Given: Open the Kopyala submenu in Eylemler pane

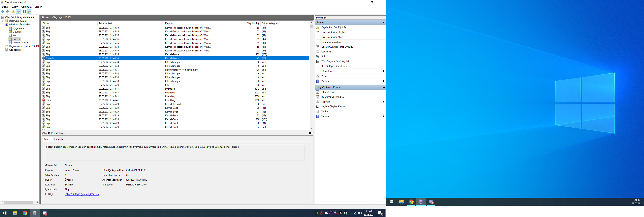Looking at the screenshot, I should coord(350,102).
